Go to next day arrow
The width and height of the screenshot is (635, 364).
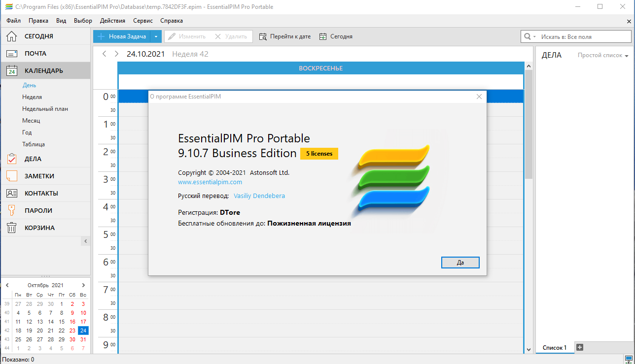pyautogui.click(x=116, y=54)
